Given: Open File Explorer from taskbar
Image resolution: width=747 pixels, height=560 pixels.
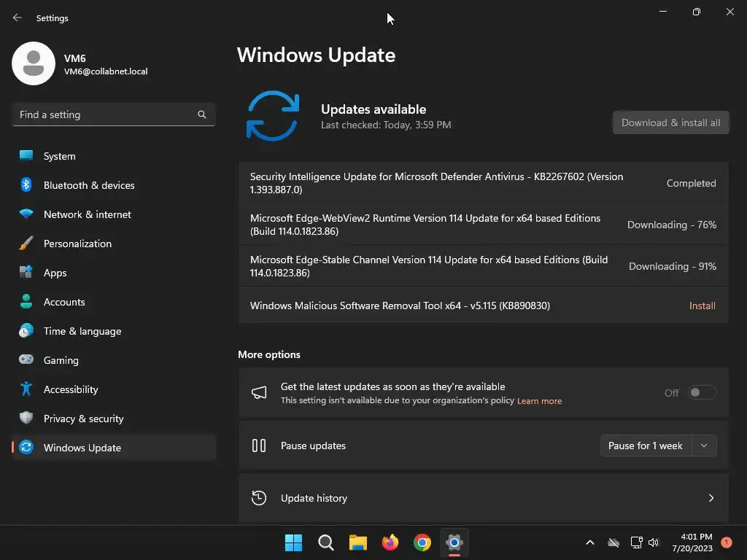Looking at the screenshot, I should click(357, 542).
